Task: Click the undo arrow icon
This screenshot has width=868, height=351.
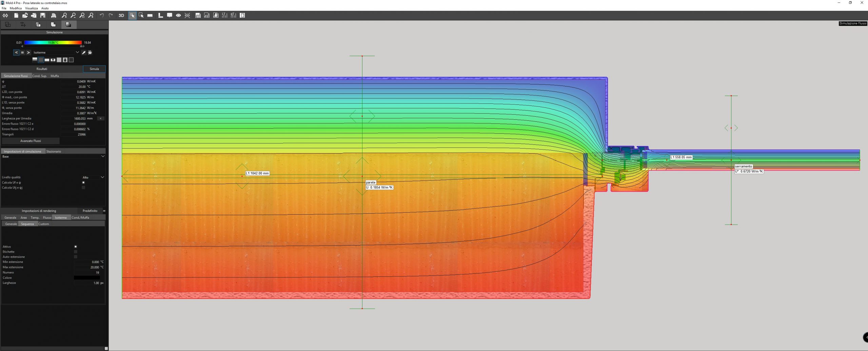Action: pyautogui.click(x=102, y=15)
